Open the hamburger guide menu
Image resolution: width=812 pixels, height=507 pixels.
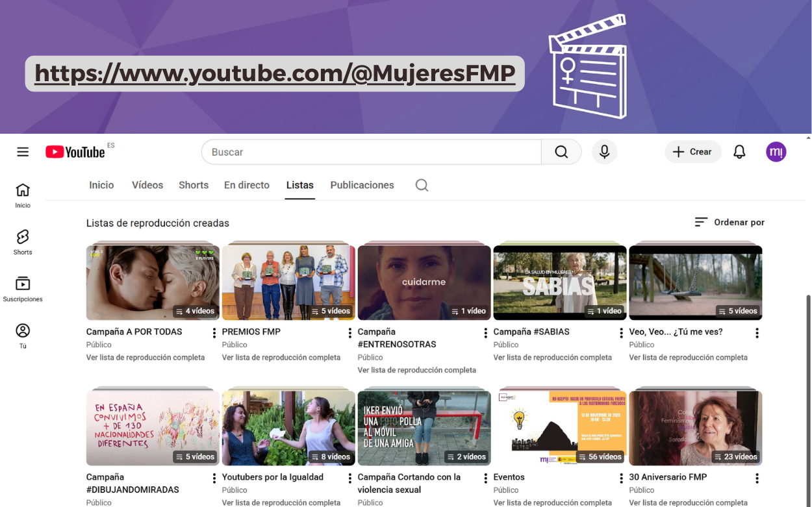(x=23, y=152)
